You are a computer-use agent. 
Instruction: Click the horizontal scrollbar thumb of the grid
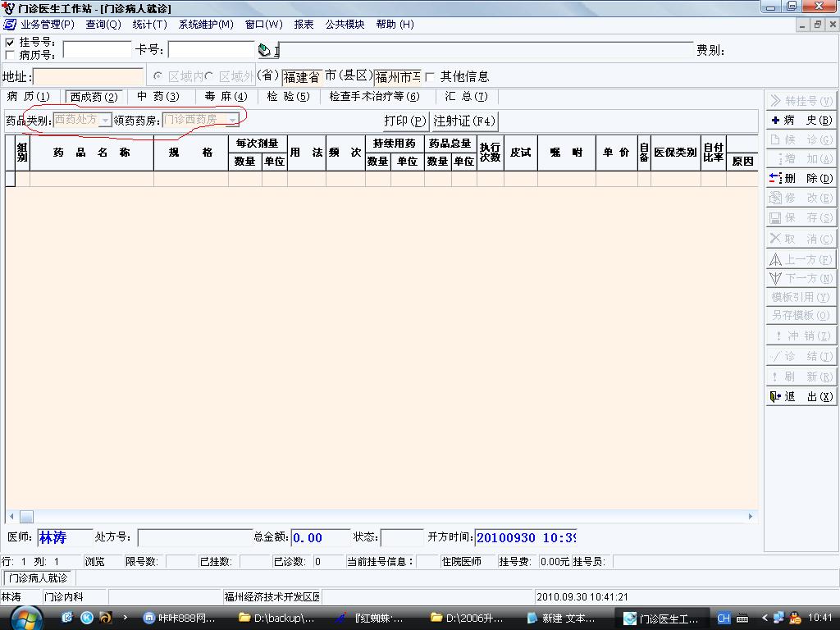(27, 517)
